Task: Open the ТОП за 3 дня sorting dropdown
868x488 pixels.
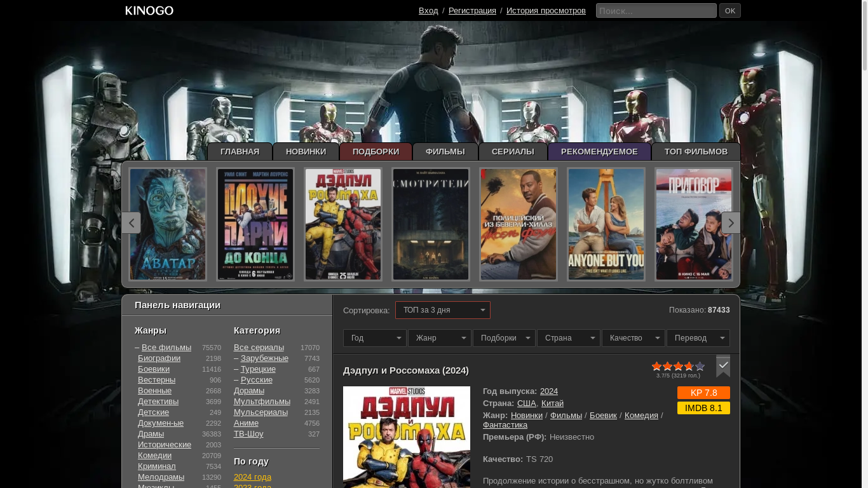Action: (x=443, y=310)
